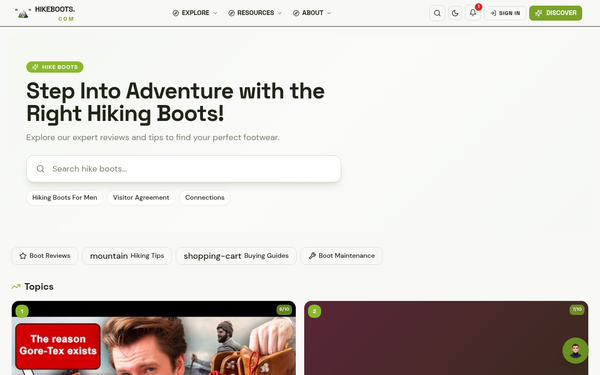600x375 pixels.
Task: Click the 8/10 rating badge
Action: [284, 309]
